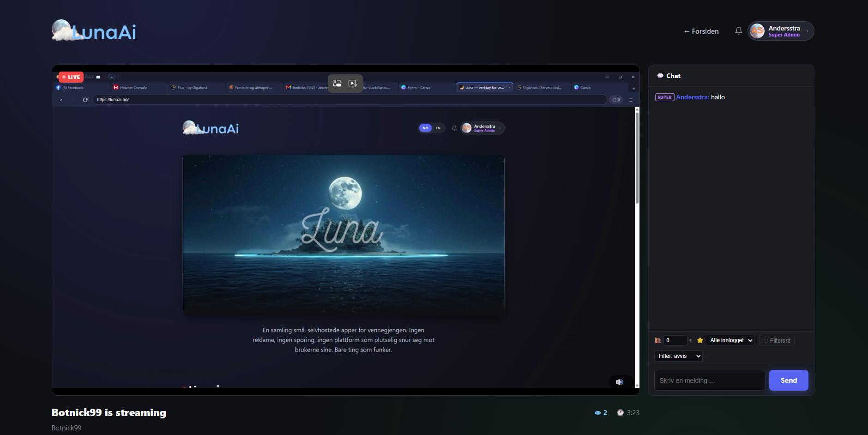Click the LunaAi logo inside streamed page
868x435 pixels.
click(211, 128)
